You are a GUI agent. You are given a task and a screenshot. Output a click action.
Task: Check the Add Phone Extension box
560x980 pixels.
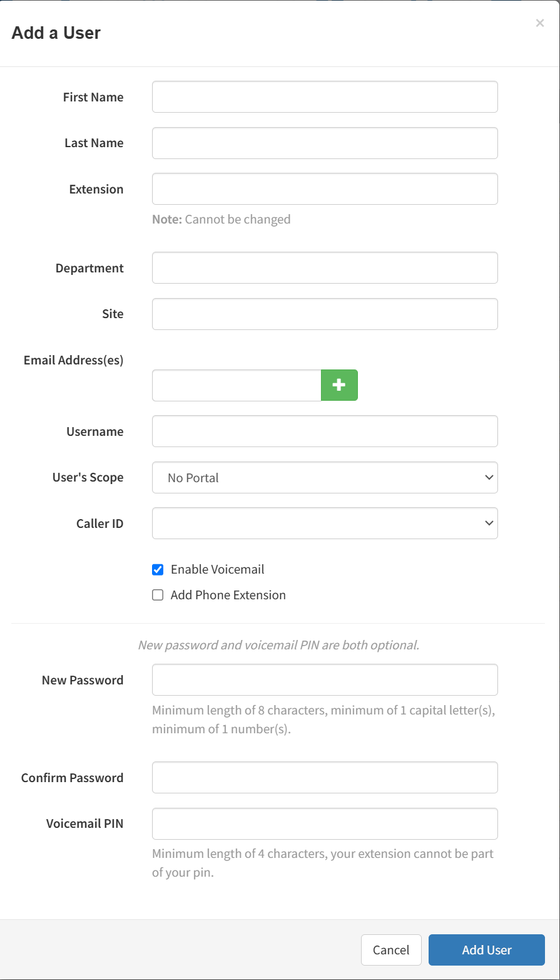click(158, 596)
